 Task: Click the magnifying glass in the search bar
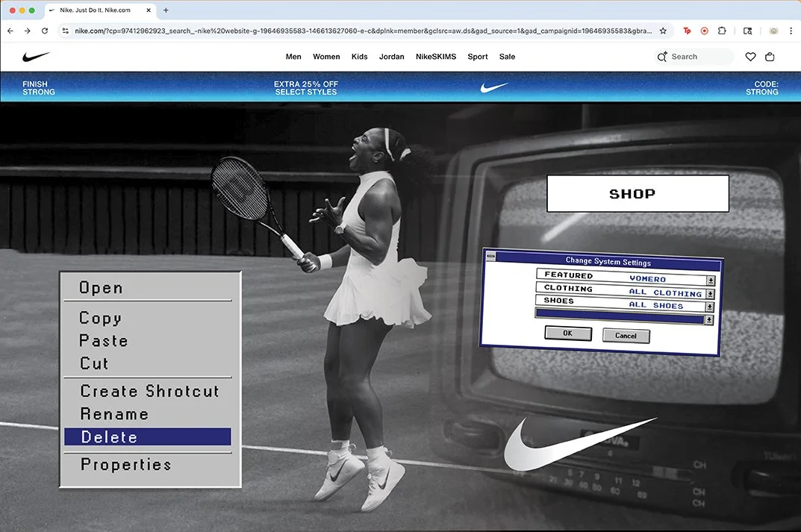click(x=661, y=56)
